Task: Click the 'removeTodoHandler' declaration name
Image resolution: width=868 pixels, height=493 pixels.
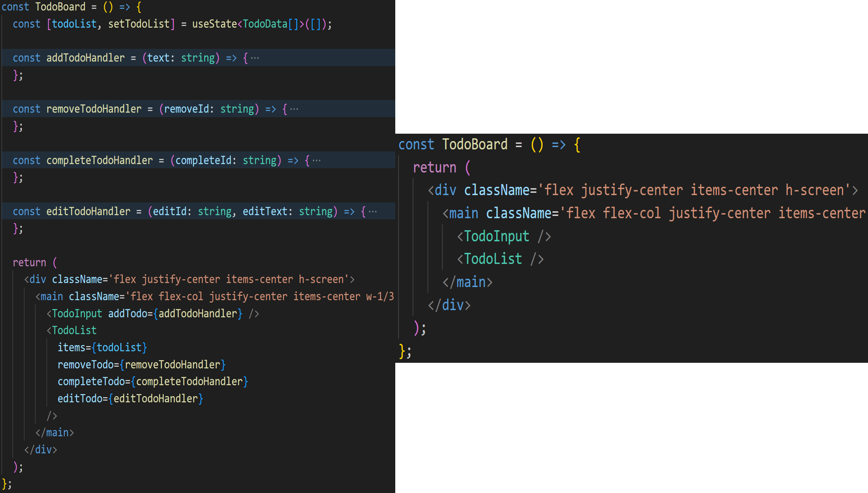Action: tap(94, 109)
